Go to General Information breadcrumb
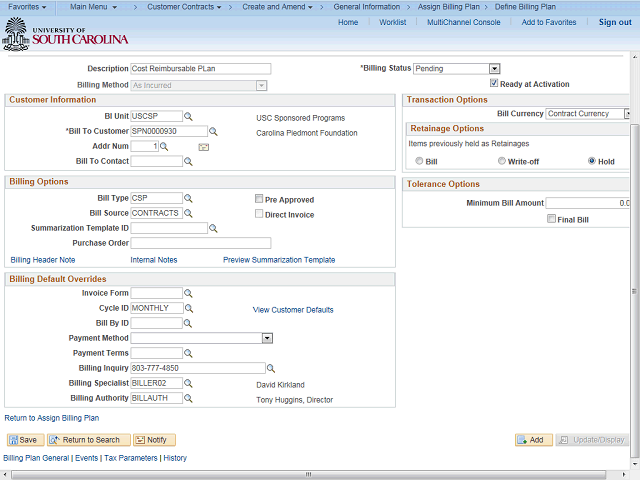 coord(367,7)
